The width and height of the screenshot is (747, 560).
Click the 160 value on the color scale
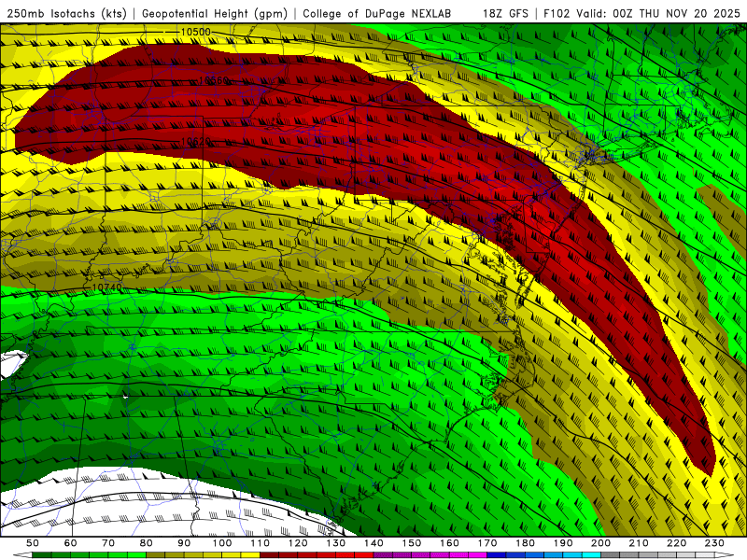(449, 543)
